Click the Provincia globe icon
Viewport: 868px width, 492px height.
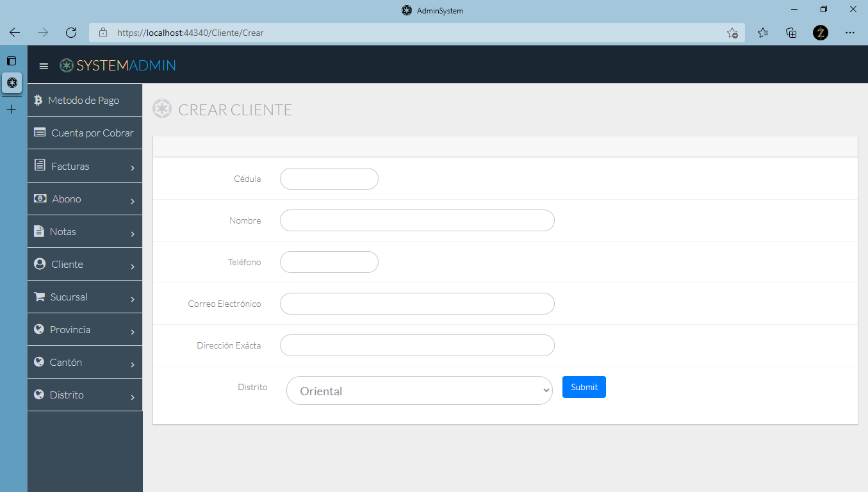coord(39,329)
